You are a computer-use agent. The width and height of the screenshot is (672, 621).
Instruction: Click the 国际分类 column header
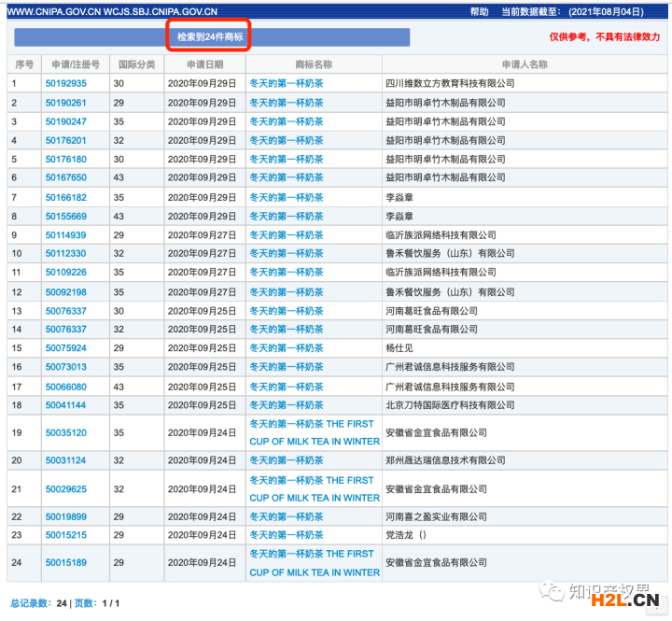point(136,64)
